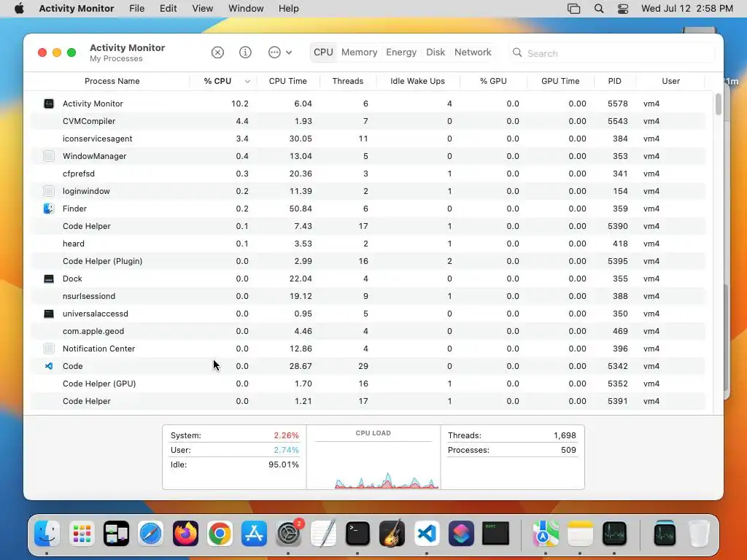Image resolution: width=747 pixels, height=560 pixels.
Task: Open the Window menu
Action: click(246, 9)
